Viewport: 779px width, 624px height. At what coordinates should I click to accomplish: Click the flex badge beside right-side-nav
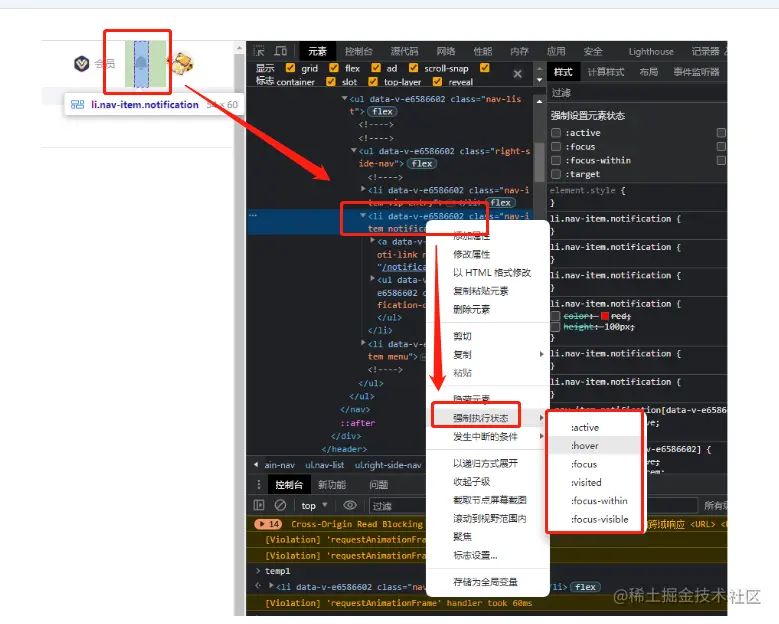click(x=421, y=163)
